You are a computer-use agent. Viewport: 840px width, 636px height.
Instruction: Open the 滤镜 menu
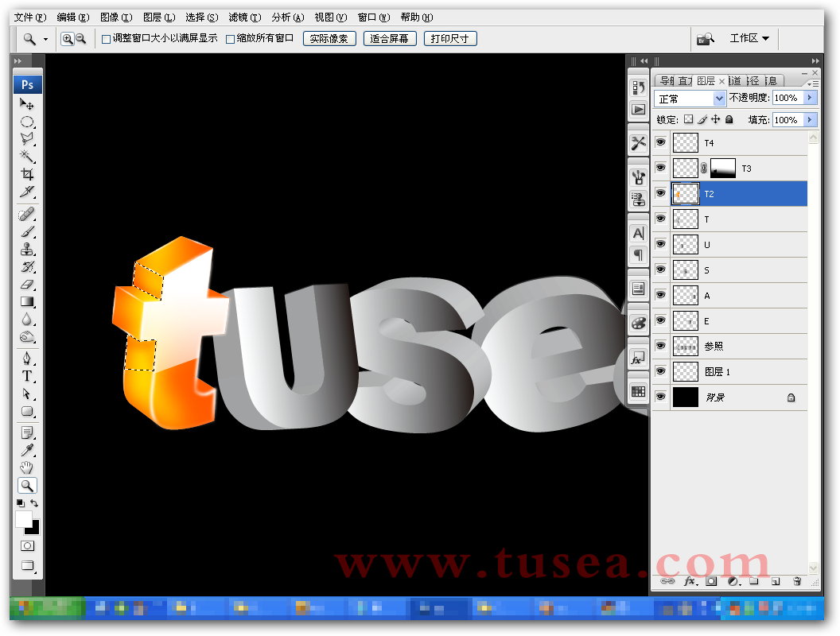[245, 17]
